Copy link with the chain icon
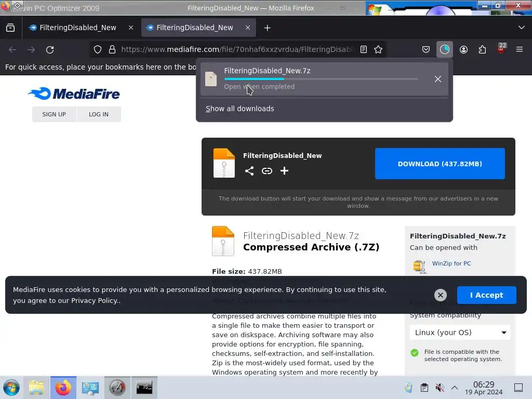This screenshot has width=532, height=399. pos(267,170)
